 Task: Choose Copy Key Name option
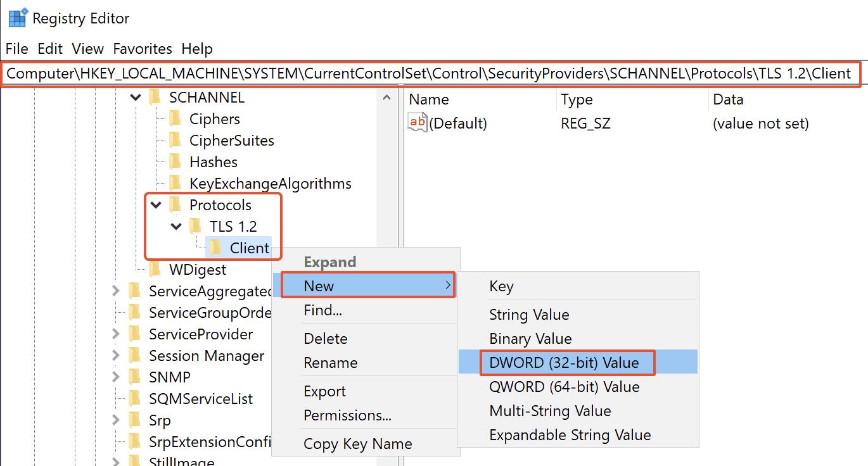(357, 444)
